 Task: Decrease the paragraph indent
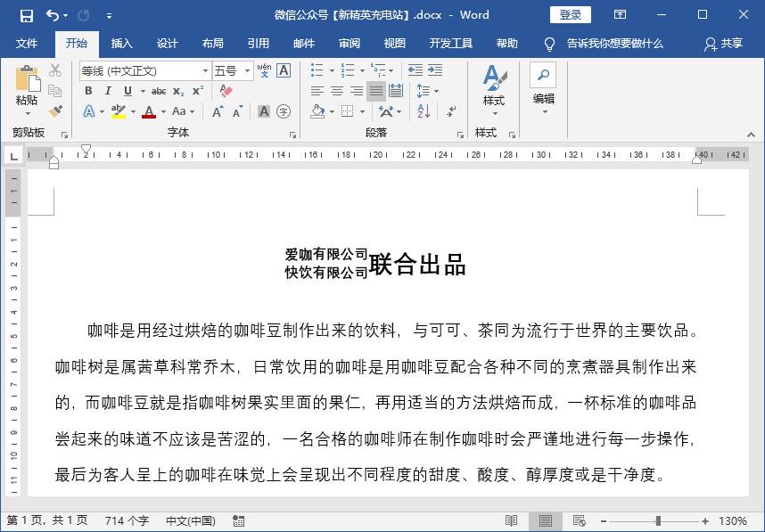click(x=415, y=70)
